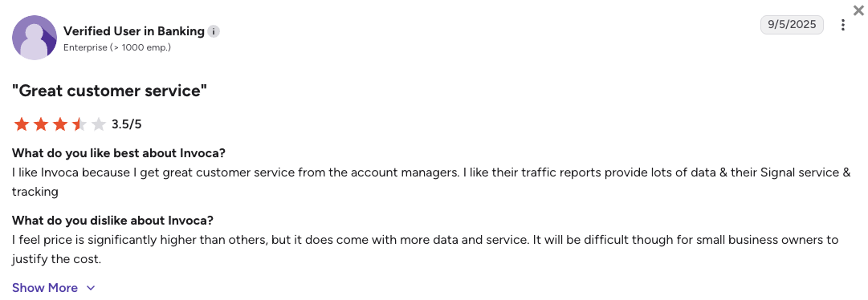Image resolution: width=868 pixels, height=300 pixels.
Task: Open the three-dot options menu
Action: (842, 25)
